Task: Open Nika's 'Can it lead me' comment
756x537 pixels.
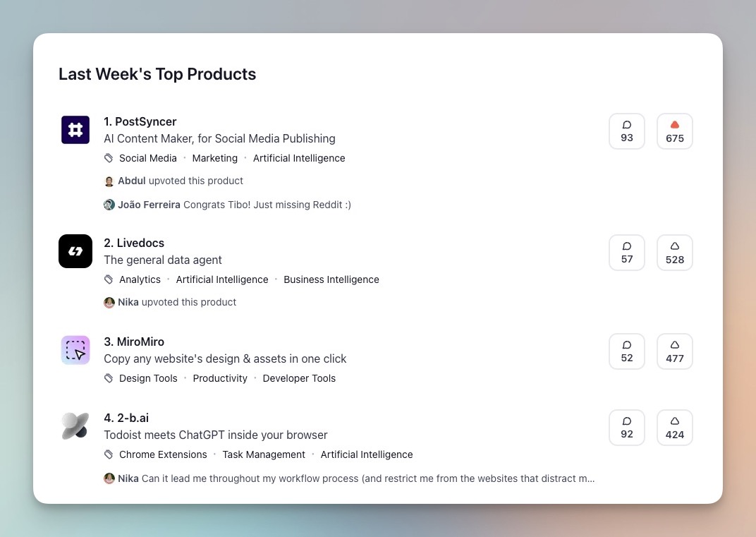Action: point(368,478)
